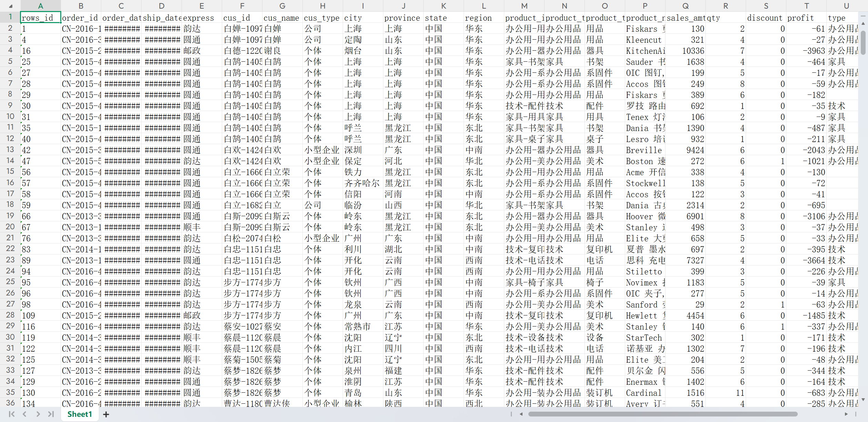Select city cell 青岛
This screenshot has height=422, width=868.
(x=363, y=393)
